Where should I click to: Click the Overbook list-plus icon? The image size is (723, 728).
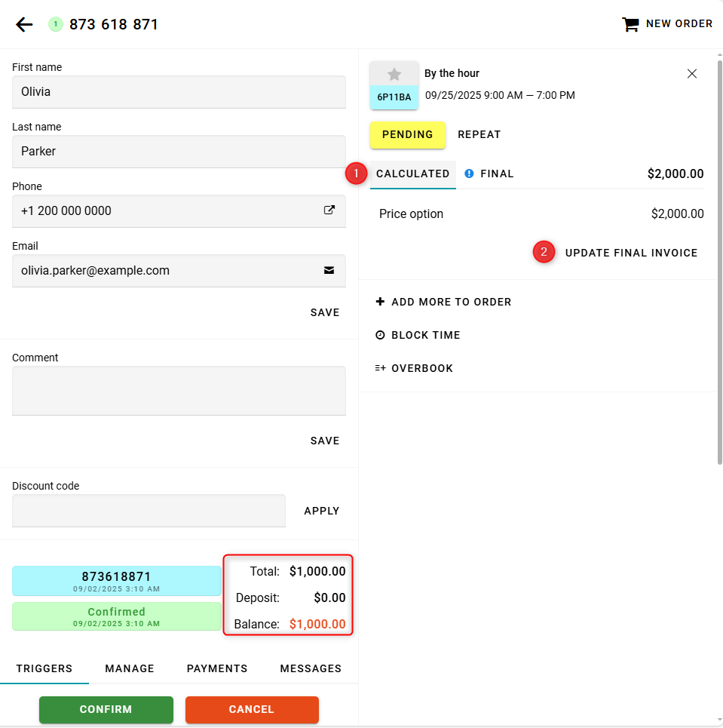pyautogui.click(x=380, y=368)
